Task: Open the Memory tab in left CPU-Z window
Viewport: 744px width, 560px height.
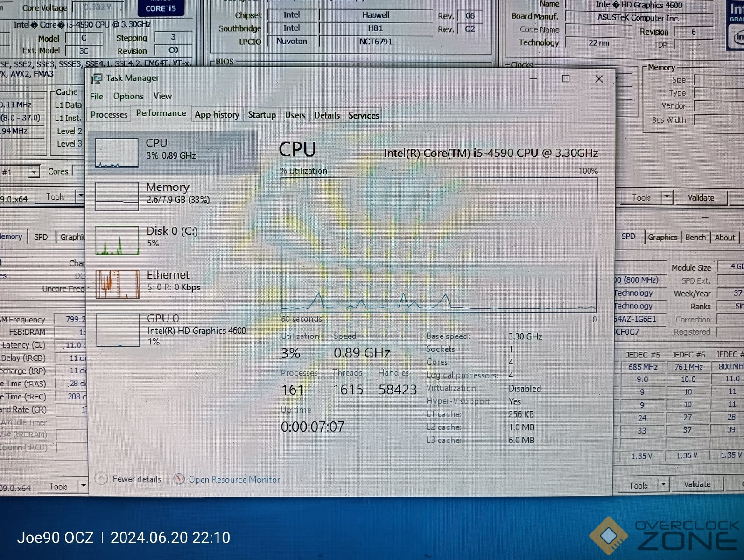Action: pos(11,237)
